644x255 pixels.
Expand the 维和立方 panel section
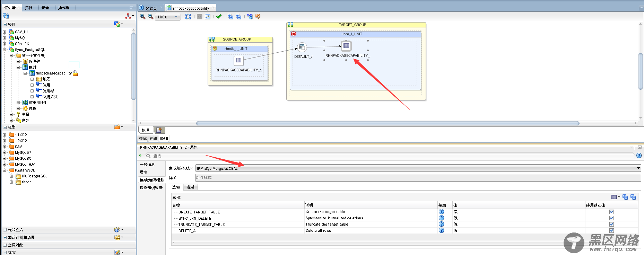tap(5, 230)
